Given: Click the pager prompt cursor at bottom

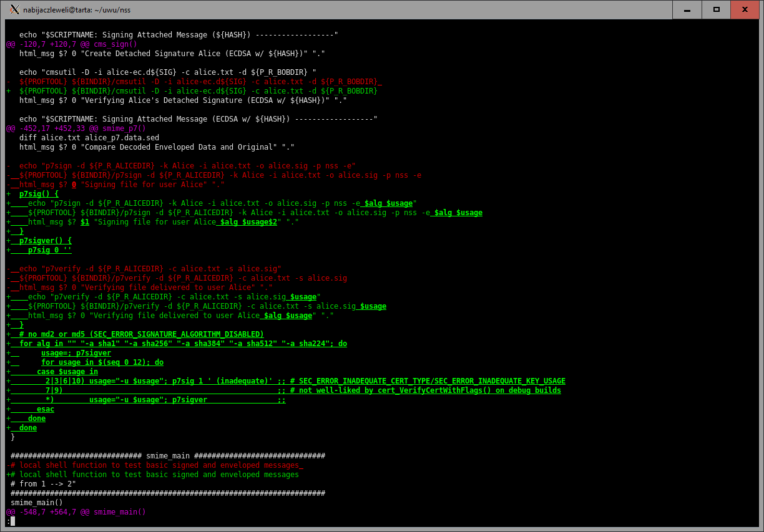Looking at the screenshot, I should coord(12,521).
